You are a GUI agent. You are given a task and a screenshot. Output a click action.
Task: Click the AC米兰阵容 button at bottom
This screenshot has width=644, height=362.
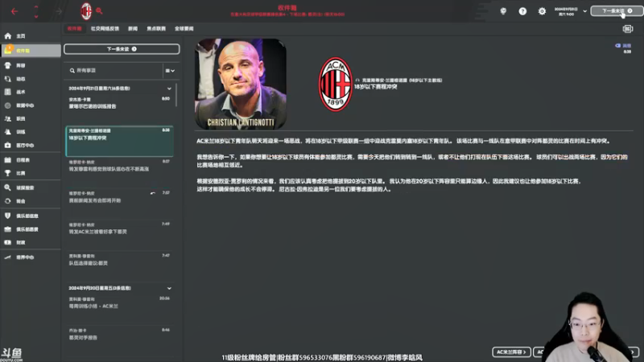point(511,352)
